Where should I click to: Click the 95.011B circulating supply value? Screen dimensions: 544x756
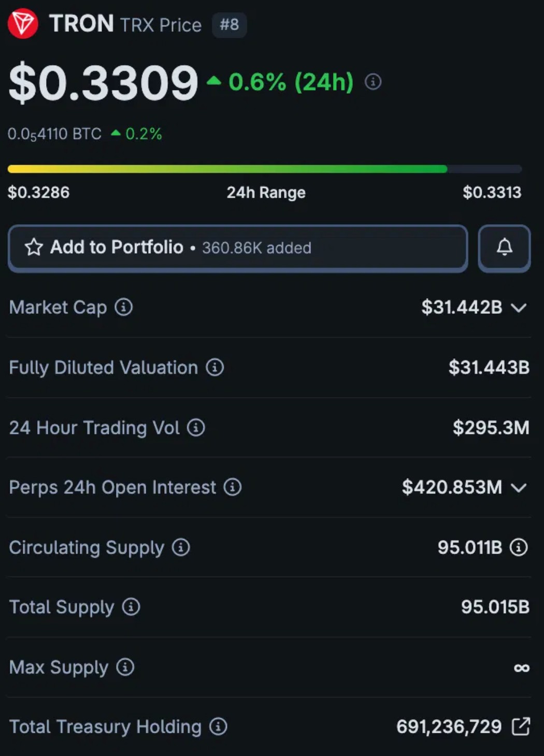(470, 547)
